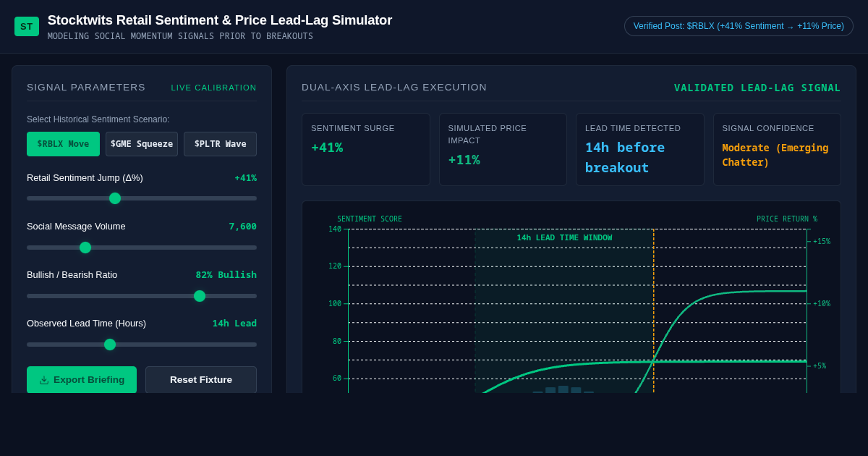
Task: Click the 82% Bullish value
Action: pos(226,275)
